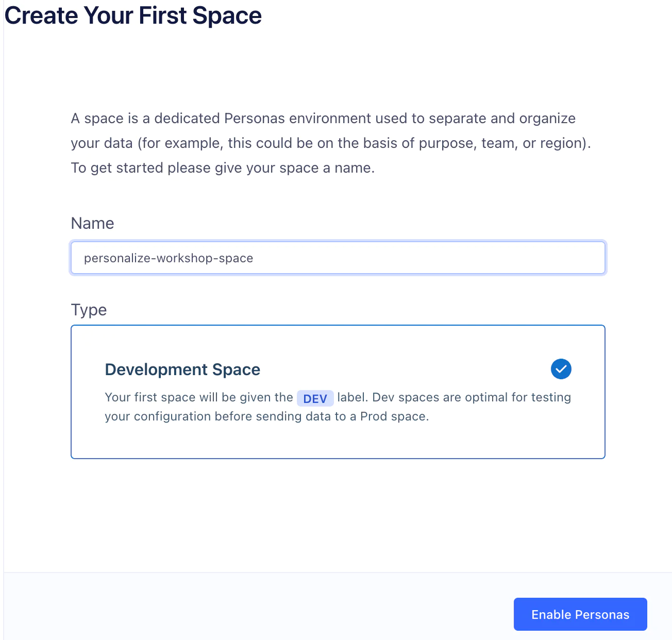Click the Dev spaces description paragraph
This screenshot has width=672, height=640.
click(338, 407)
